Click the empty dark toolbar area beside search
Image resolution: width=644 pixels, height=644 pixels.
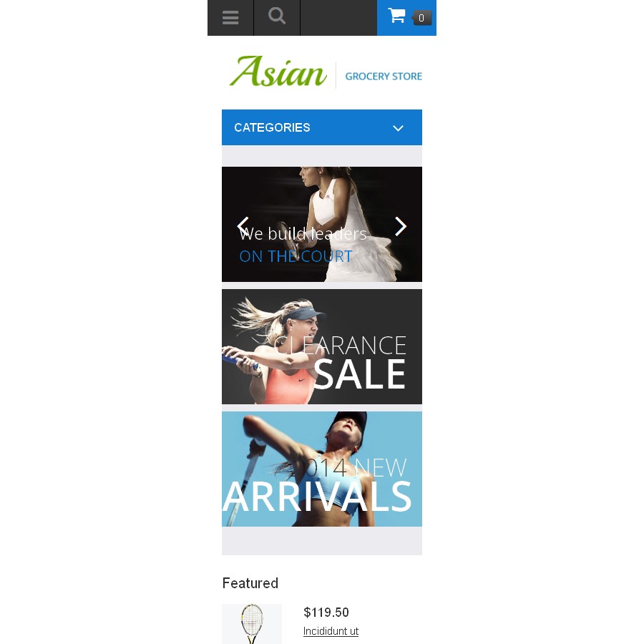coord(338,18)
